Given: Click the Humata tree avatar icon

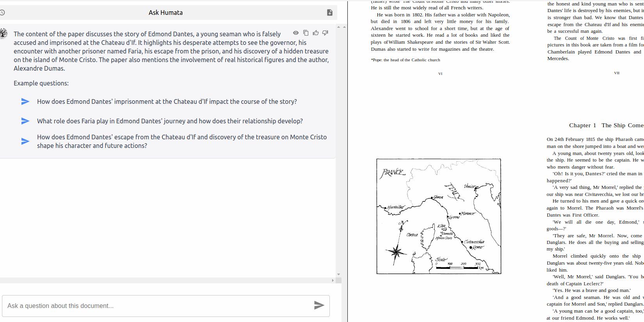Looking at the screenshot, I should click(4, 34).
